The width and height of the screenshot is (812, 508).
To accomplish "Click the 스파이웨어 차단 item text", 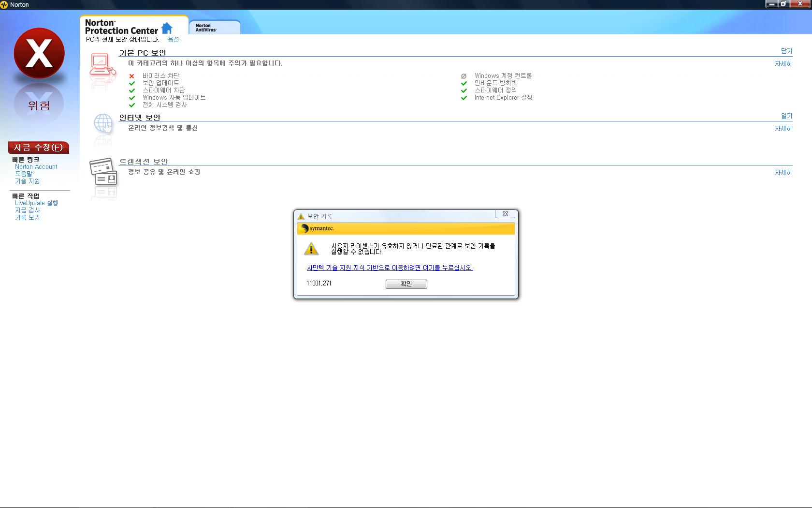I will click(164, 90).
